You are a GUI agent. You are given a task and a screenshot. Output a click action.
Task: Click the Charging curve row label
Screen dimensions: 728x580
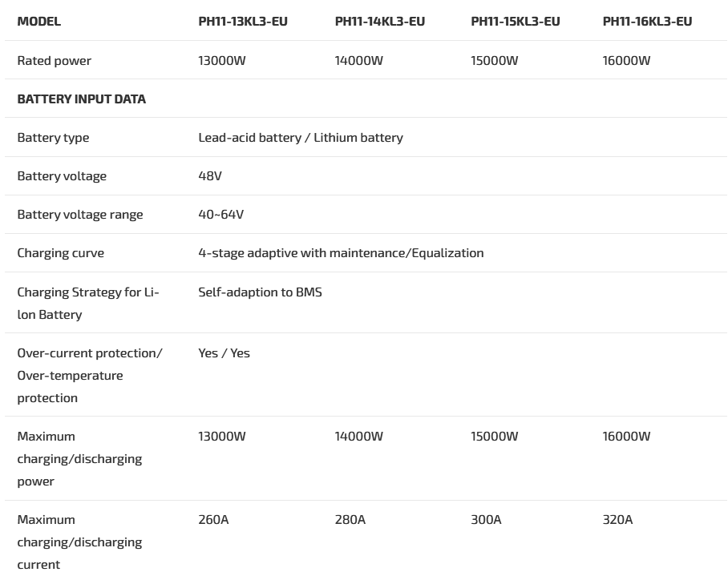click(x=61, y=253)
